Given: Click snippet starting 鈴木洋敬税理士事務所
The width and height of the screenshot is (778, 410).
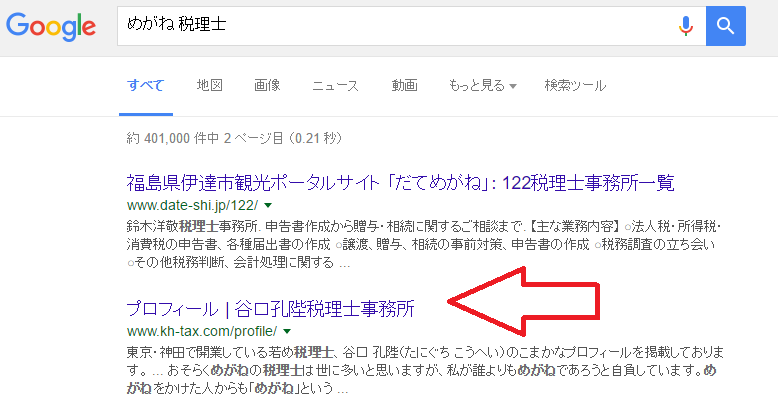Looking at the screenshot, I should 423,244.
